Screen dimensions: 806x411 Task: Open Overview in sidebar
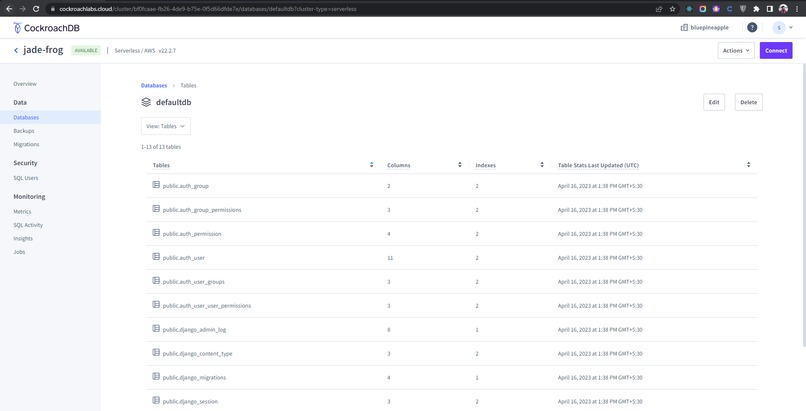point(25,84)
